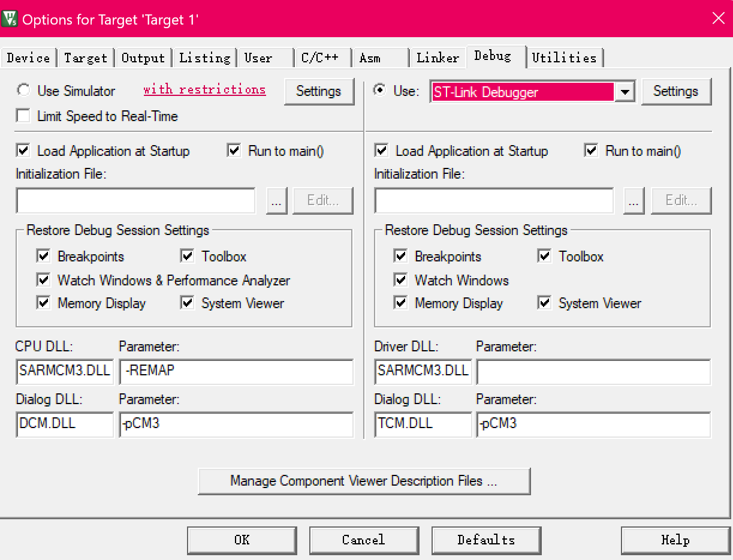Toggle simulator Memory Display checkbox

coord(43,303)
